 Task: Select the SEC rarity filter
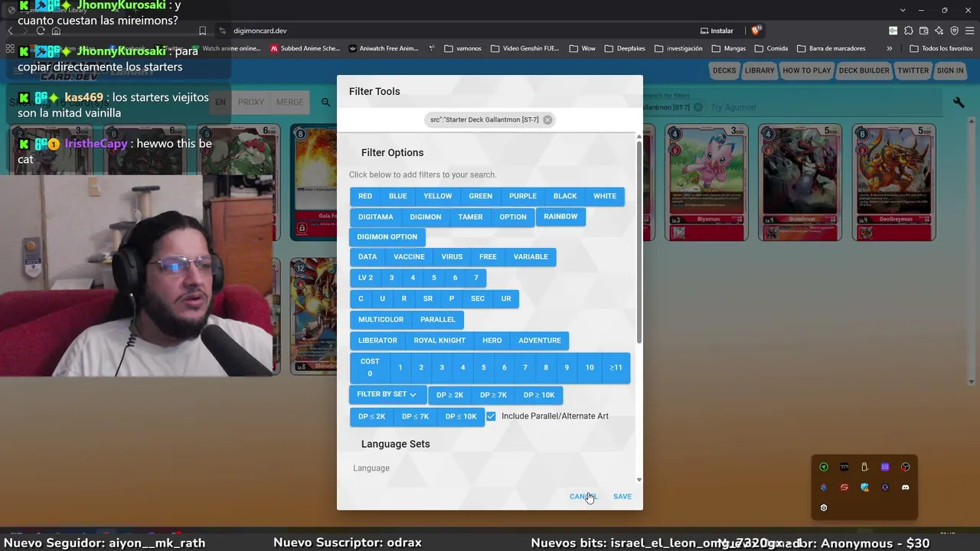point(478,298)
